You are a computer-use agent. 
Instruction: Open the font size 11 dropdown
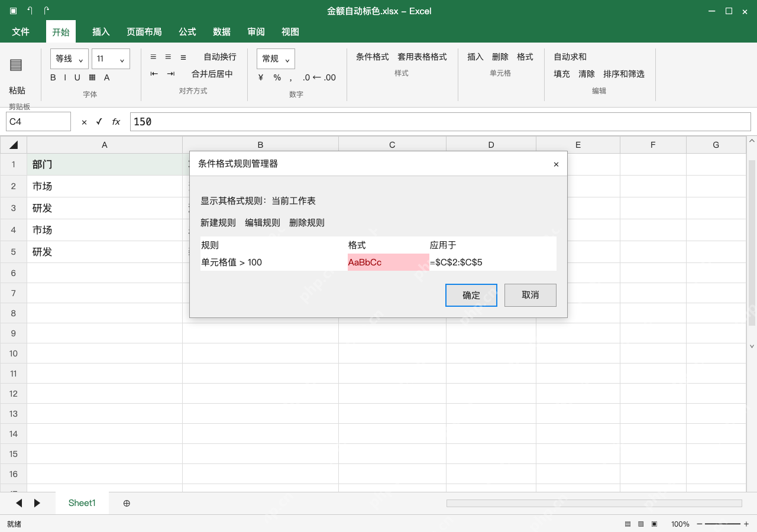pyautogui.click(x=111, y=59)
